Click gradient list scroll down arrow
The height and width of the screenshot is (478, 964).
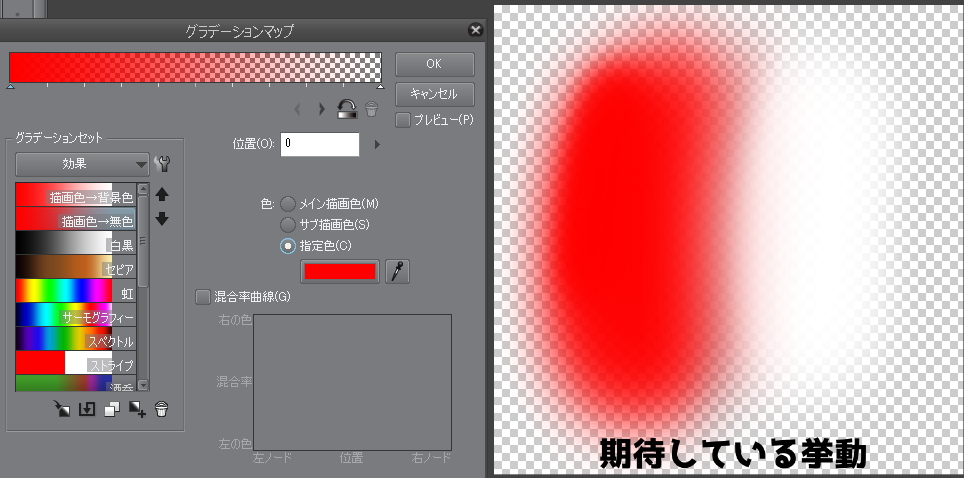point(143,385)
